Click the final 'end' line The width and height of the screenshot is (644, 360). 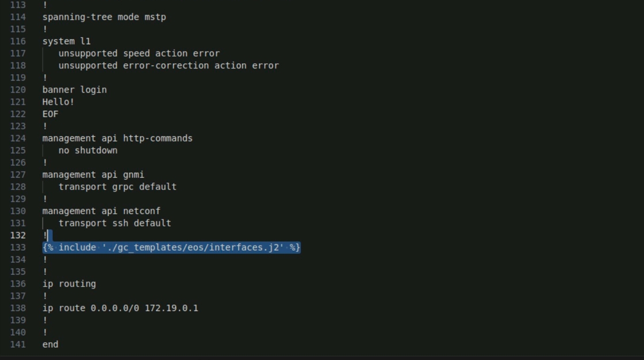(x=50, y=344)
